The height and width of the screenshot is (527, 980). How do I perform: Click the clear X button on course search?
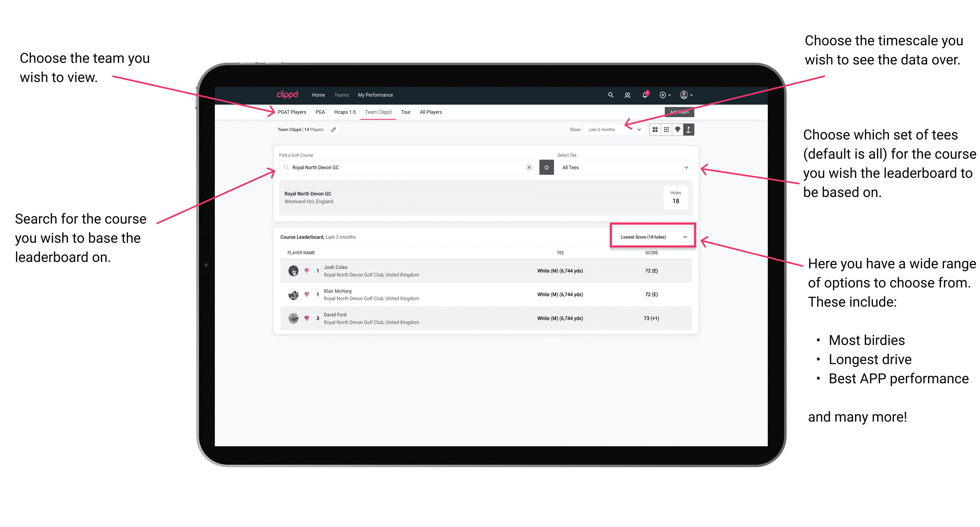click(x=529, y=167)
